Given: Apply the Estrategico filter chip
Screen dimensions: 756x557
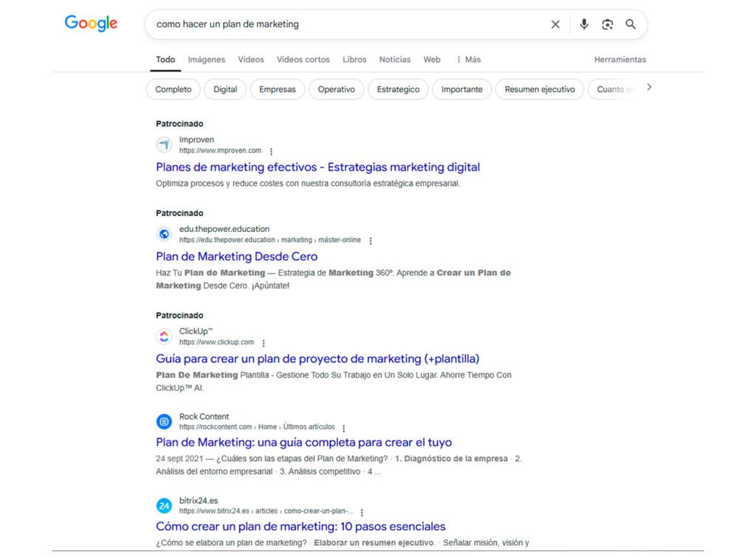Looking at the screenshot, I should [398, 89].
